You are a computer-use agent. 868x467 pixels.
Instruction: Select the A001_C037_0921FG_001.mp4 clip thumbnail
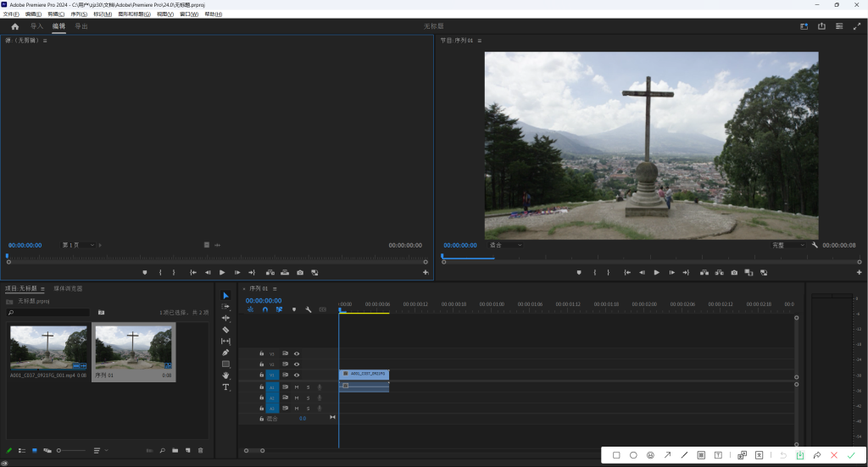pos(47,347)
